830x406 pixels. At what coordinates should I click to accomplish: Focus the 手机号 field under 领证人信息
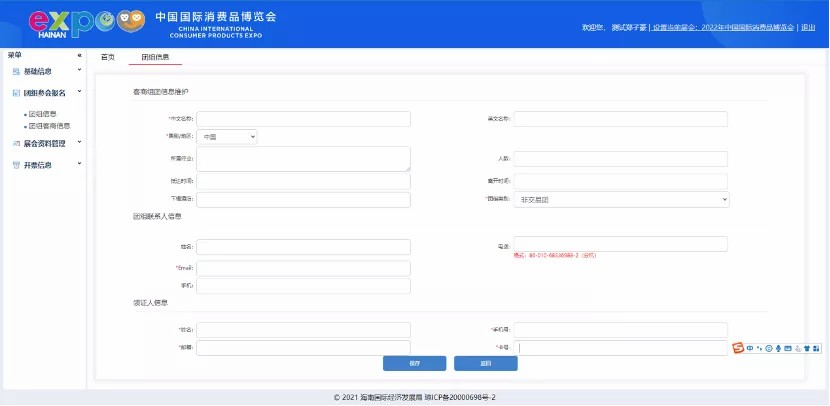620,330
